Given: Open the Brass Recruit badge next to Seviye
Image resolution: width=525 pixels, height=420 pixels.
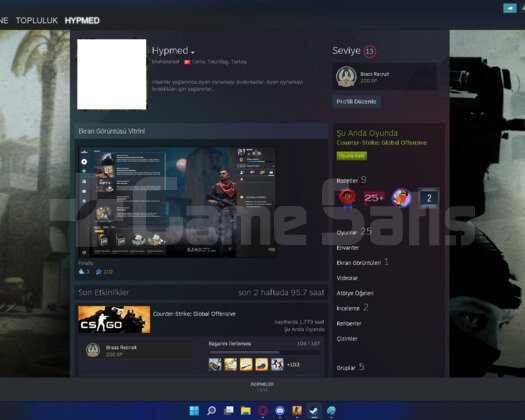Looking at the screenshot, I should coord(384,77).
